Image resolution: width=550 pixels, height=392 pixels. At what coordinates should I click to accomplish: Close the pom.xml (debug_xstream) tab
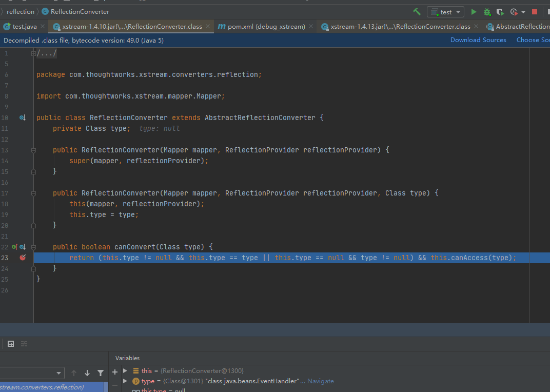coord(311,26)
